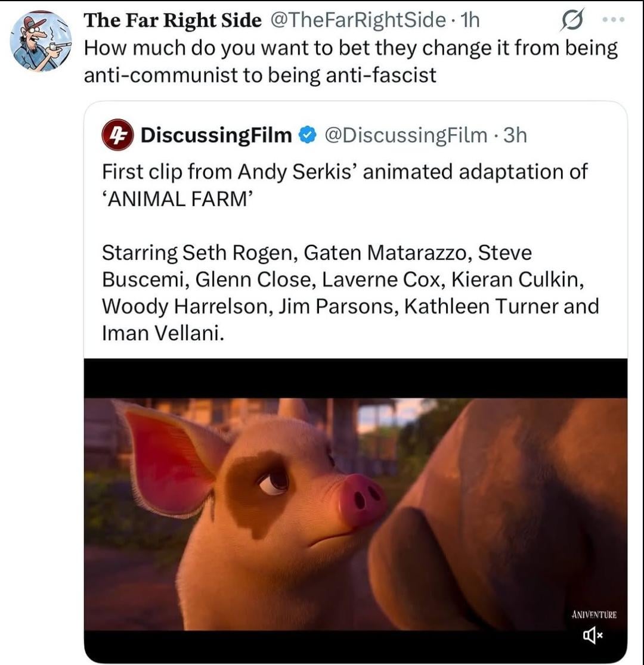Visit the @DiscussingFilm handle
Viewport: 644px width, 665px height.
point(405,136)
